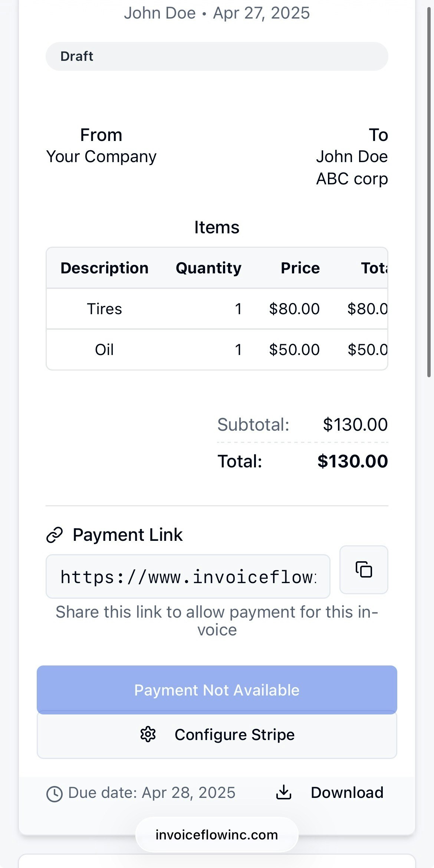The width and height of the screenshot is (434, 868).
Task: Click the Due date Apr 28, 2025 text
Action: (x=151, y=793)
